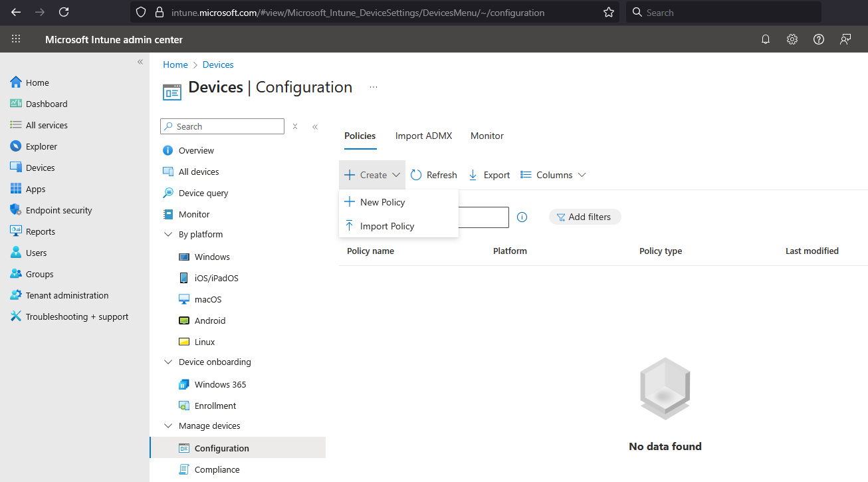Open the app launcher waffle icon

point(16,39)
